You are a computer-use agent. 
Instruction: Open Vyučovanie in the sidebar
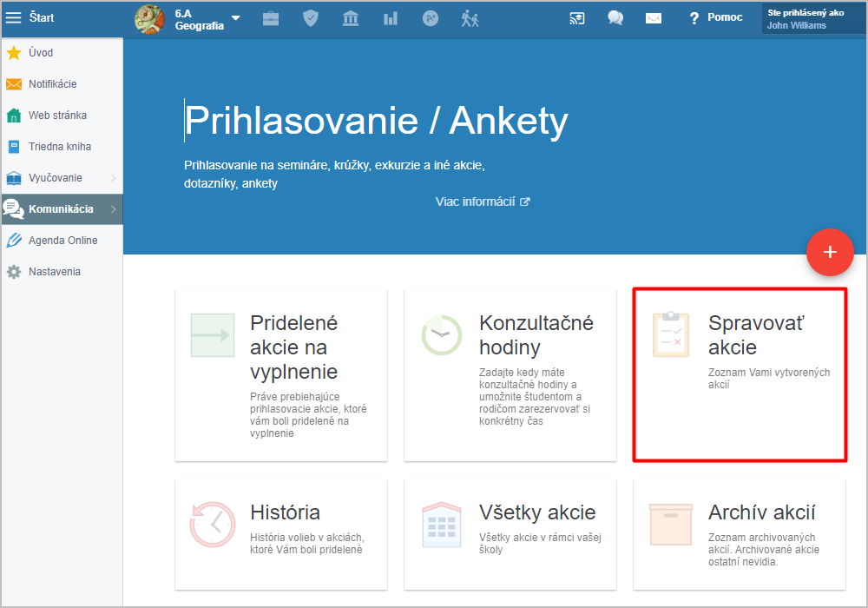[62, 178]
